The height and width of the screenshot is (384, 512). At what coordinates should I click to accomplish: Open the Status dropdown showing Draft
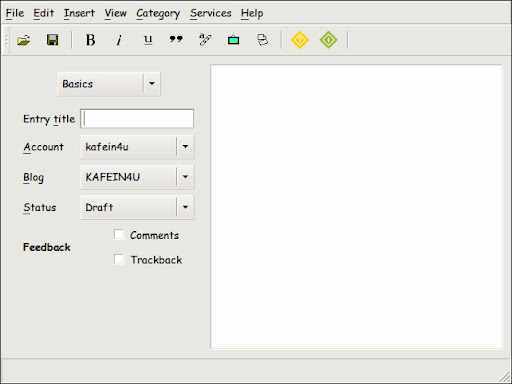(137, 207)
